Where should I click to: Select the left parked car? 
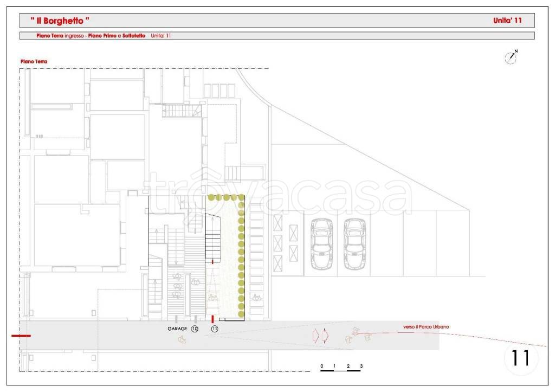click(x=321, y=244)
